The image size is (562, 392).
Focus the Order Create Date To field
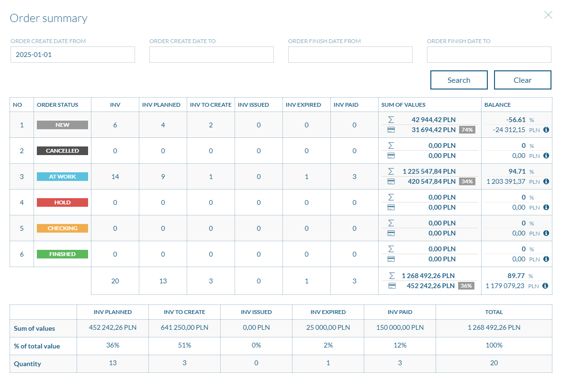click(x=211, y=55)
